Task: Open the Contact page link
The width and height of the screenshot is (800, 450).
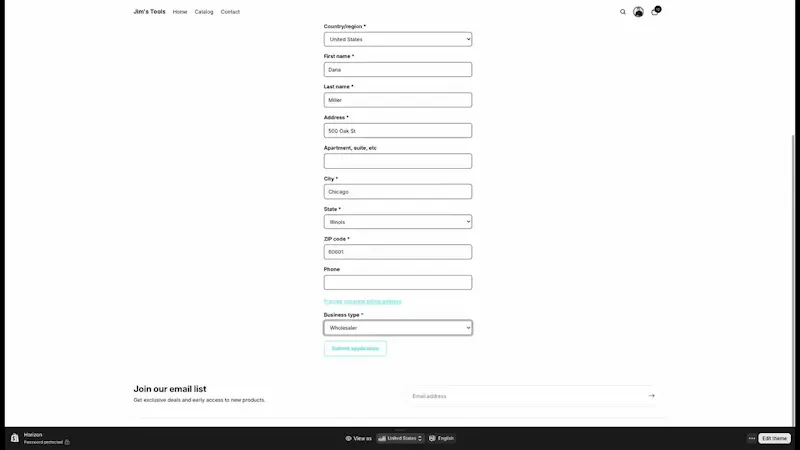Action: (x=230, y=12)
